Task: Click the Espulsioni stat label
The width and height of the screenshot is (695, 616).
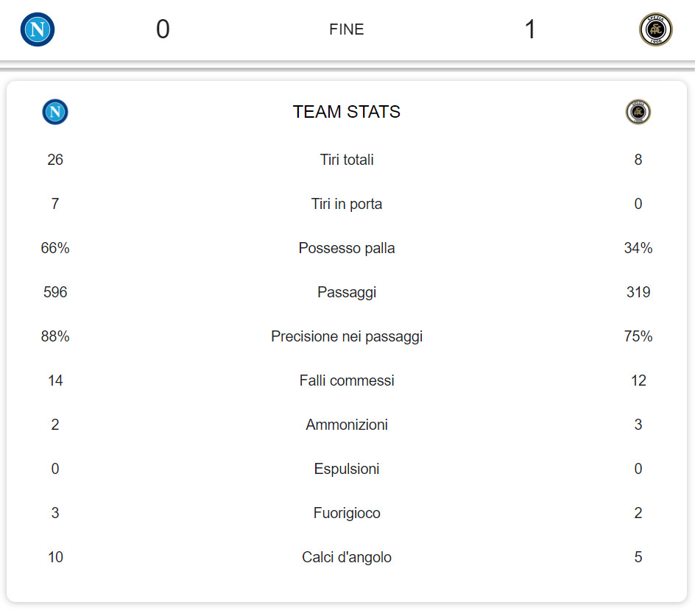Action: coord(347,469)
